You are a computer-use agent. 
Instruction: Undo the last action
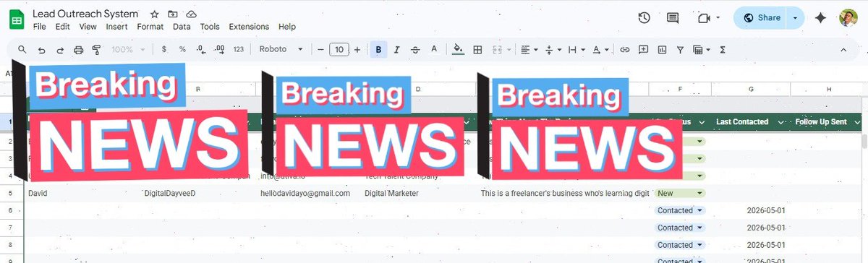pos(41,50)
